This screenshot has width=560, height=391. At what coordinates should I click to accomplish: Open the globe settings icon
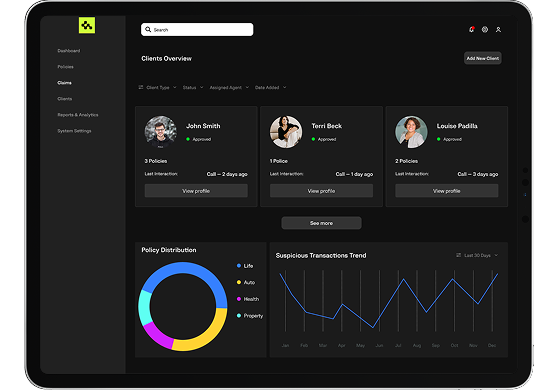pos(485,30)
